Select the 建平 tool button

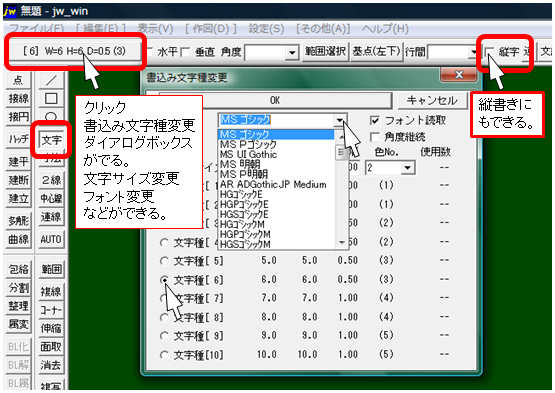pos(18,161)
